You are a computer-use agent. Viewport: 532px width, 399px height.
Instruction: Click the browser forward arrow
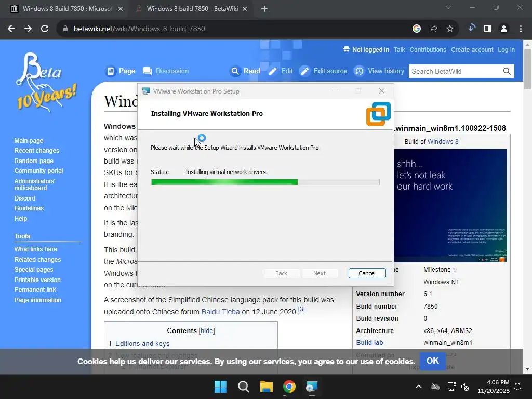pos(28,29)
